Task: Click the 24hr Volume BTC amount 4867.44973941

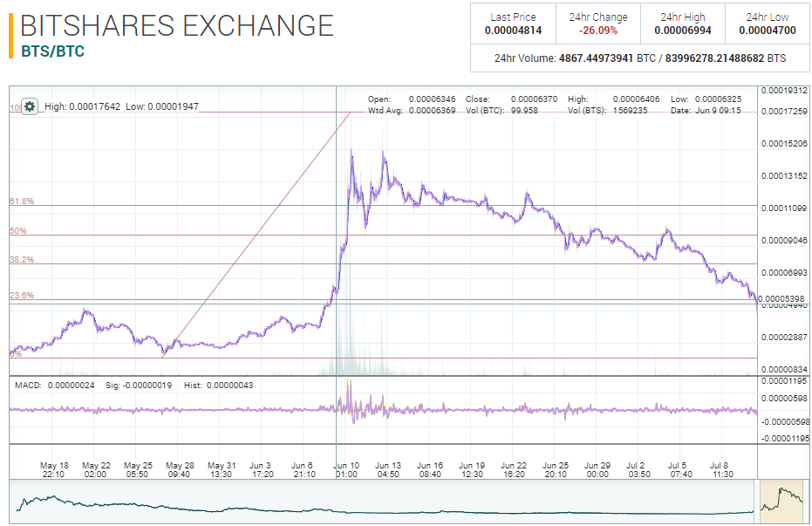Action: coord(596,58)
